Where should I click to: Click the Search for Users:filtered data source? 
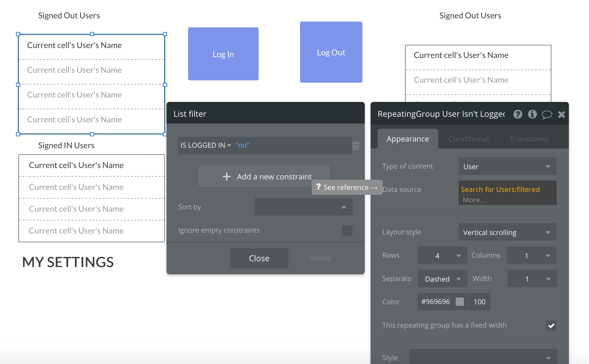[500, 189]
